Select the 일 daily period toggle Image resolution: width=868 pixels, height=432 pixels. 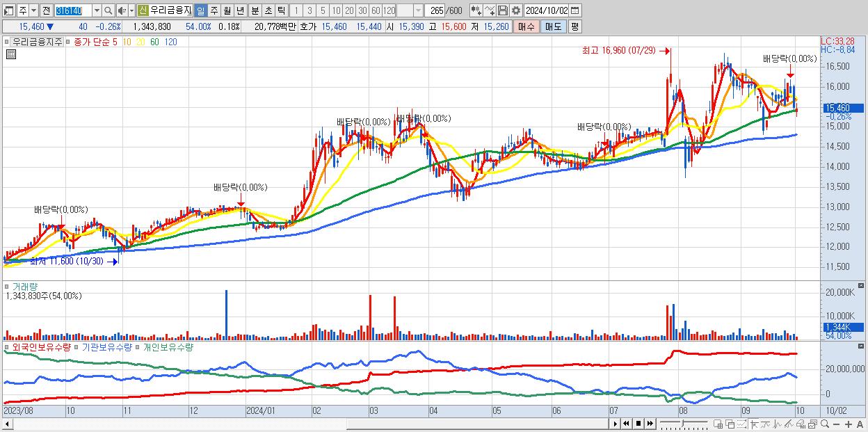click(200, 10)
